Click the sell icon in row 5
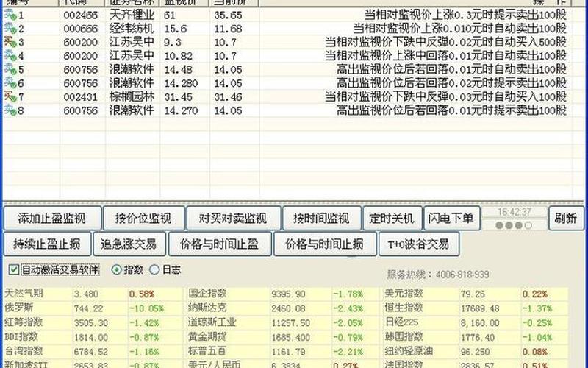 (10, 69)
